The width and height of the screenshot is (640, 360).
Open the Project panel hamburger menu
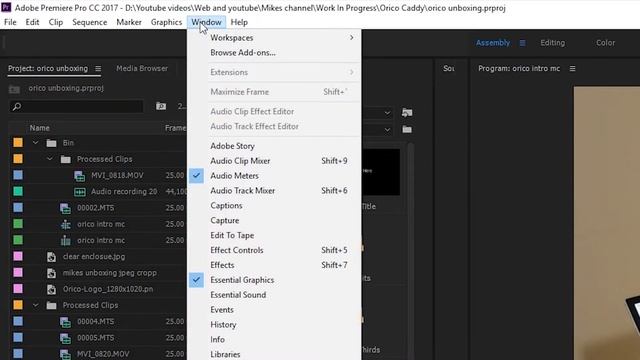click(98, 69)
